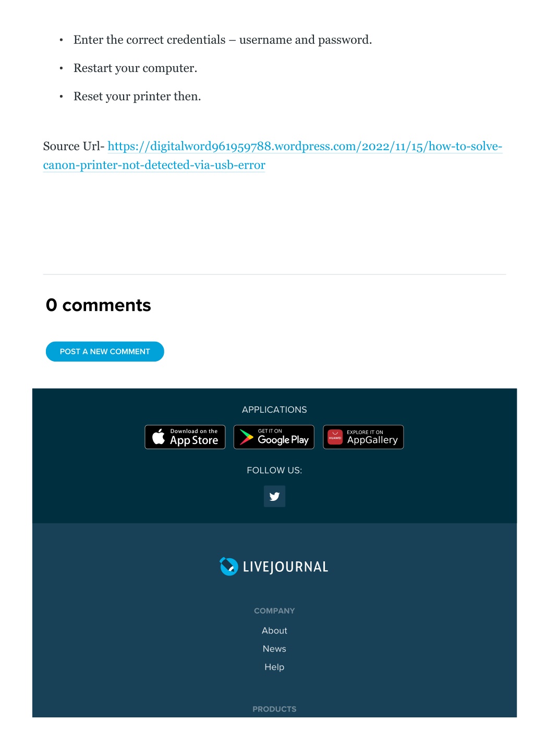The image size is (534, 756).
Task: Open the About footer link
Action: coord(274,631)
